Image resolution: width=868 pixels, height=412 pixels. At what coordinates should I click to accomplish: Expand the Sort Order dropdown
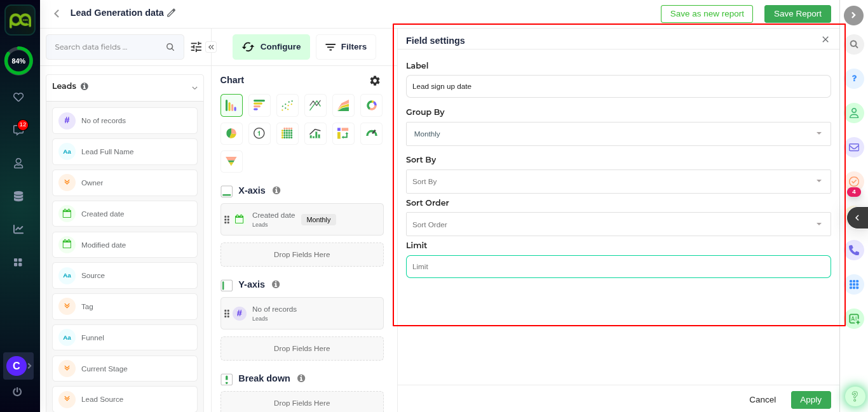pyautogui.click(x=618, y=224)
